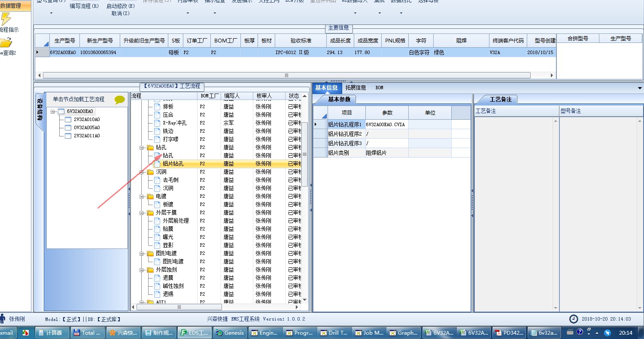Collapse the 图形电镀 tree group
644x339 pixels.
point(141,253)
